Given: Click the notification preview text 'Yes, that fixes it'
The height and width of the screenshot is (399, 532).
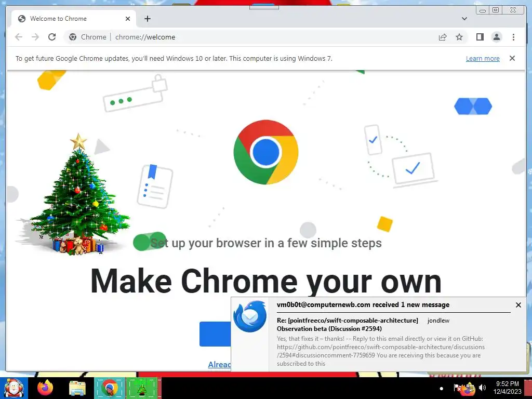Looking at the screenshot, I should point(381,351).
